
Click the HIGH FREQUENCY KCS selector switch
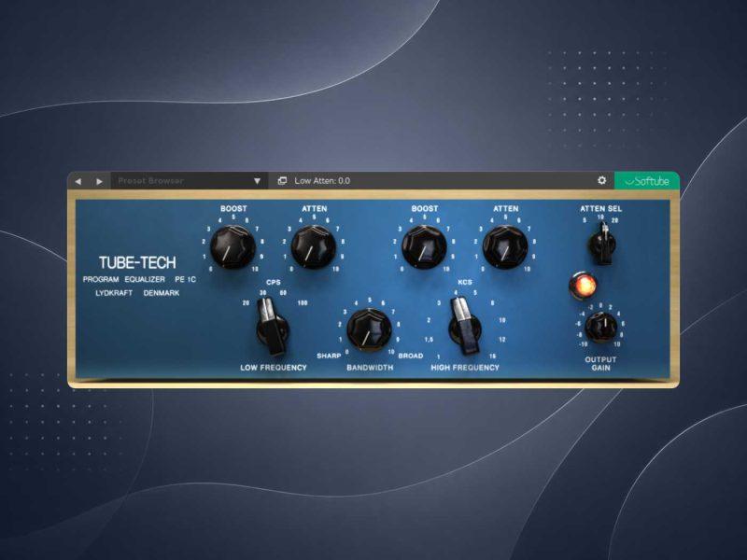tap(464, 328)
